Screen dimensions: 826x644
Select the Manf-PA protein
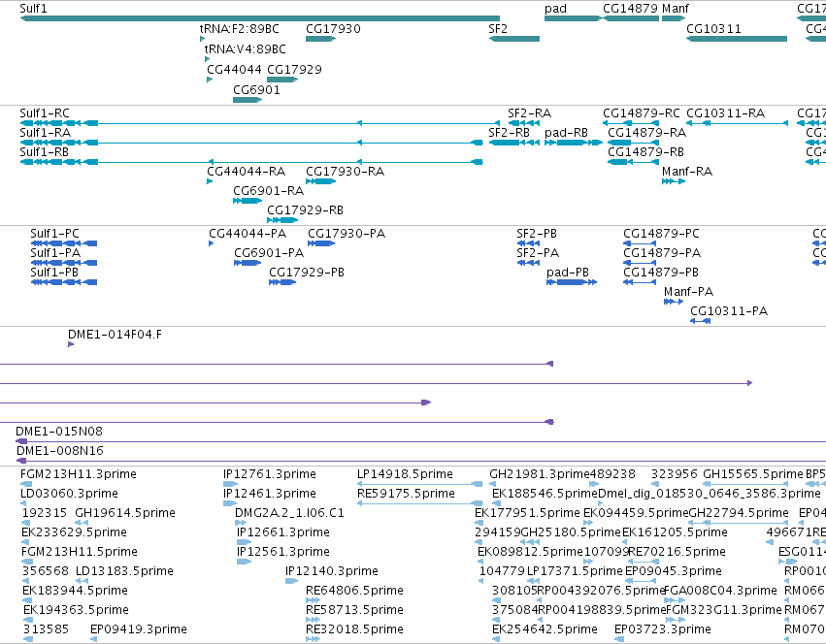click(674, 302)
